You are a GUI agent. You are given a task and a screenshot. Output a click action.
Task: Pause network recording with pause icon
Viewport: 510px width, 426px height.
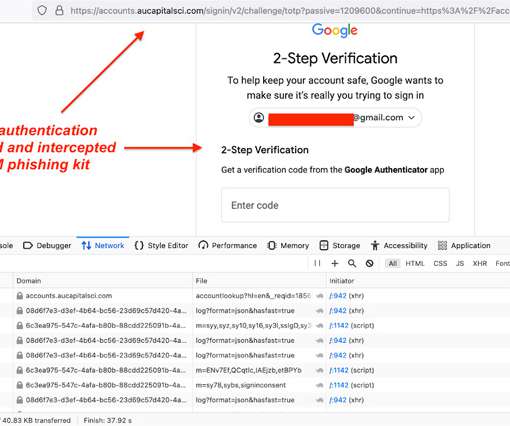pyautogui.click(x=317, y=263)
